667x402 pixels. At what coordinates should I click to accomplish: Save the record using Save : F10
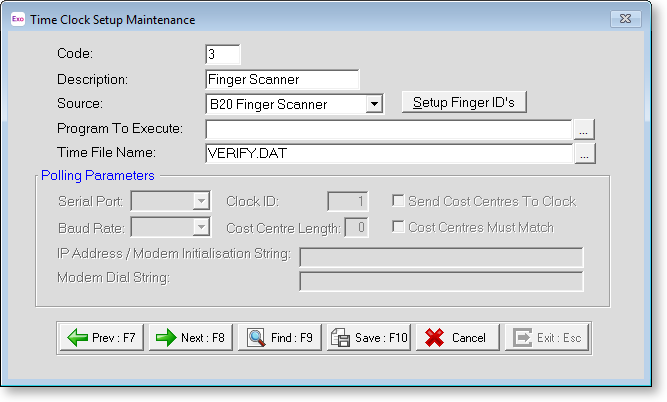pyautogui.click(x=369, y=338)
